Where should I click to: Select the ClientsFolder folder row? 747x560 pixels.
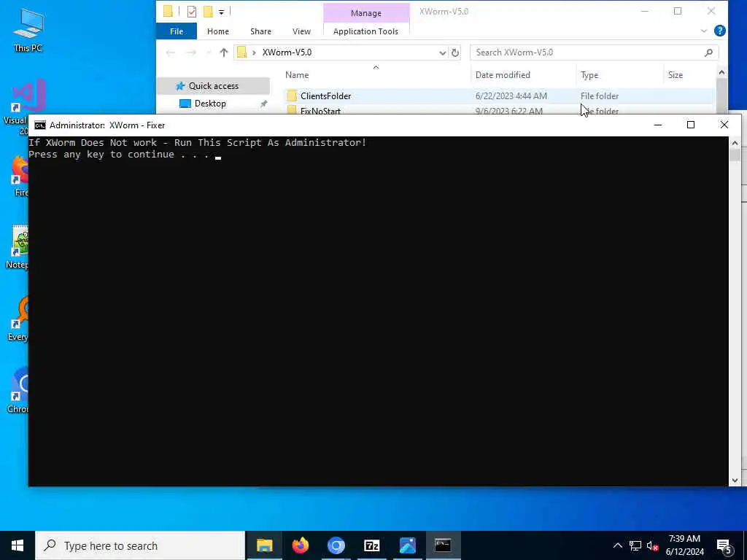pyautogui.click(x=498, y=96)
